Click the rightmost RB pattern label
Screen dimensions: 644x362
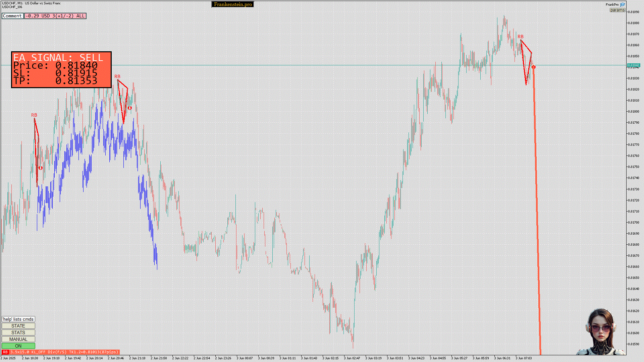(x=520, y=37)
